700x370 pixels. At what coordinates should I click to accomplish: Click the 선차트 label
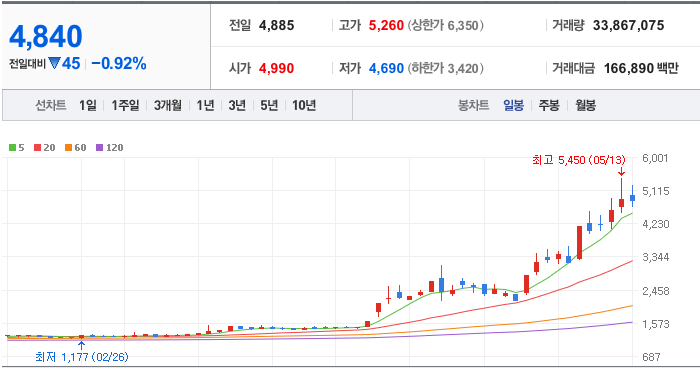pos(51,105)
